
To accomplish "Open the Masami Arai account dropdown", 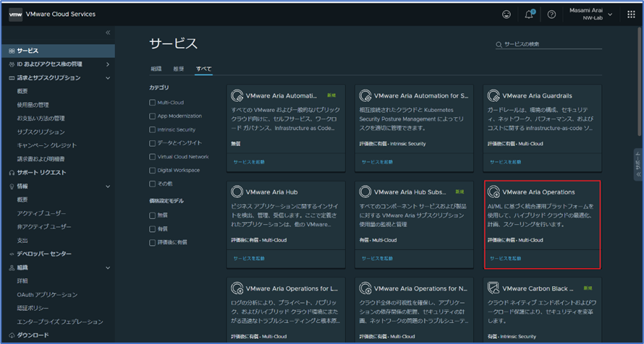I will click(x=590, y=14).
